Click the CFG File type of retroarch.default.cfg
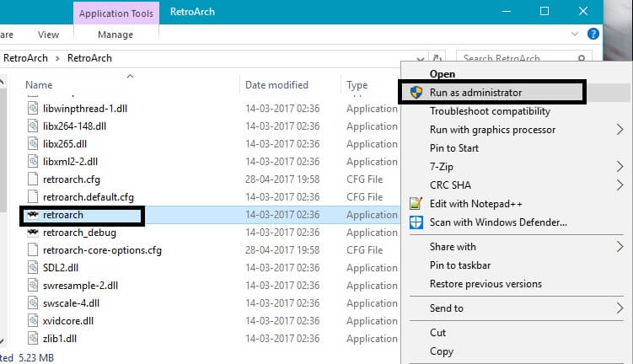Screen dimensions: 633x364 (364, 197)
